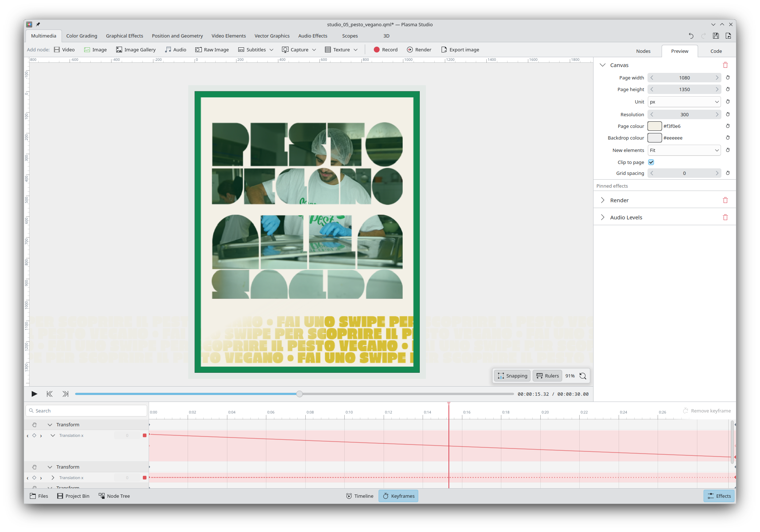Click the reset zoom icon beside 91%
Image resolution: width=760 pixels, height=532 pixels.
583,376
